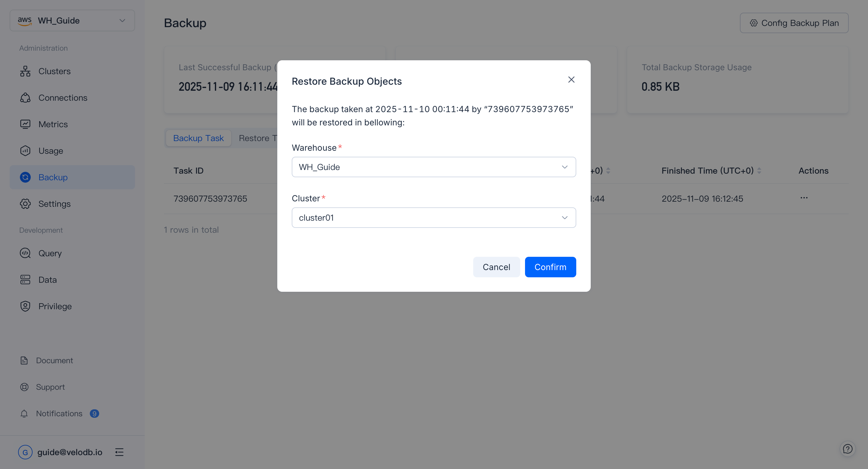This screenshot has width=868, height=469.
Task: Click the Config Backup Plan button
Action: pyautogui.click(x=794, y=23)
